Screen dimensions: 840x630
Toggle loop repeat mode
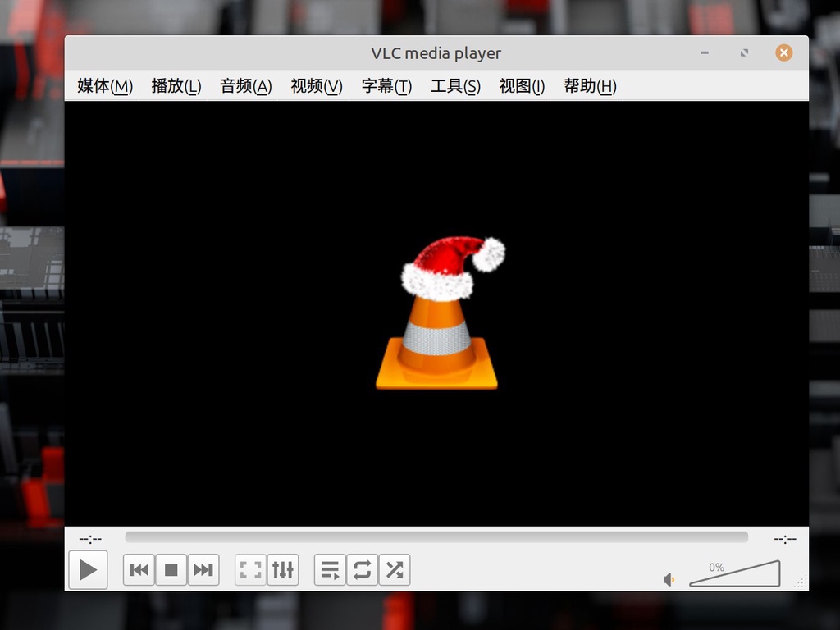362,570
